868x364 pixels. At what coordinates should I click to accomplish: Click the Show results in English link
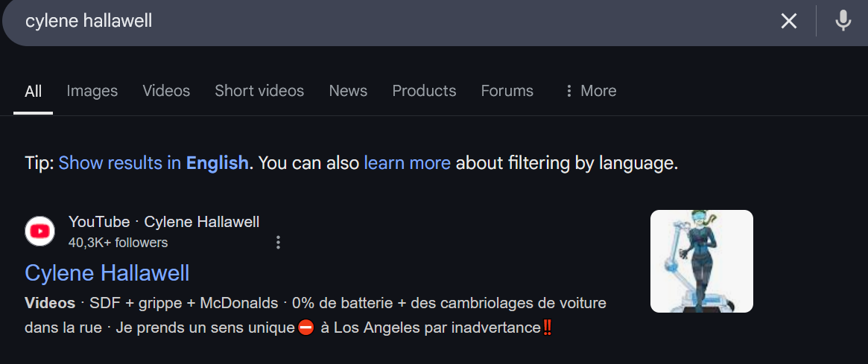153,163
